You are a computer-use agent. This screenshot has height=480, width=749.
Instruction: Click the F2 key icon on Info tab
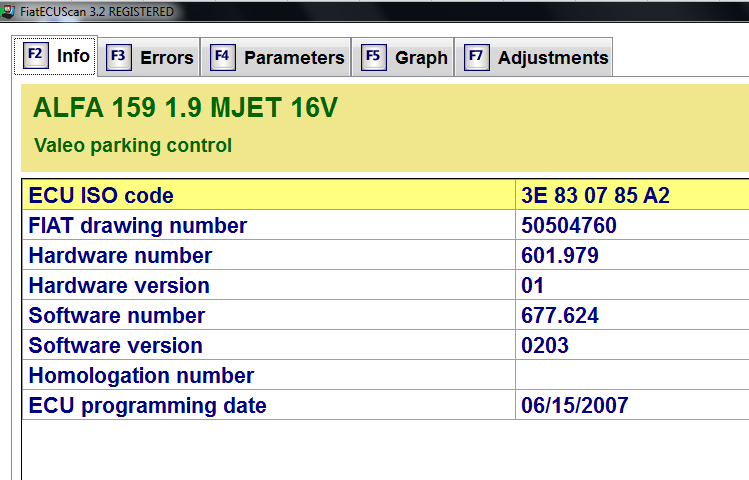click(35, 56)
